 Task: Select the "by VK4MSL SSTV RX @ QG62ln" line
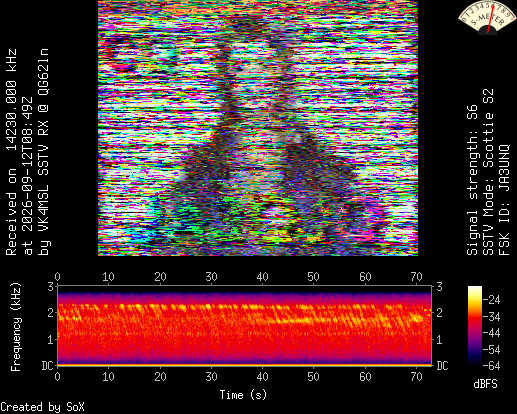[43, 152]
